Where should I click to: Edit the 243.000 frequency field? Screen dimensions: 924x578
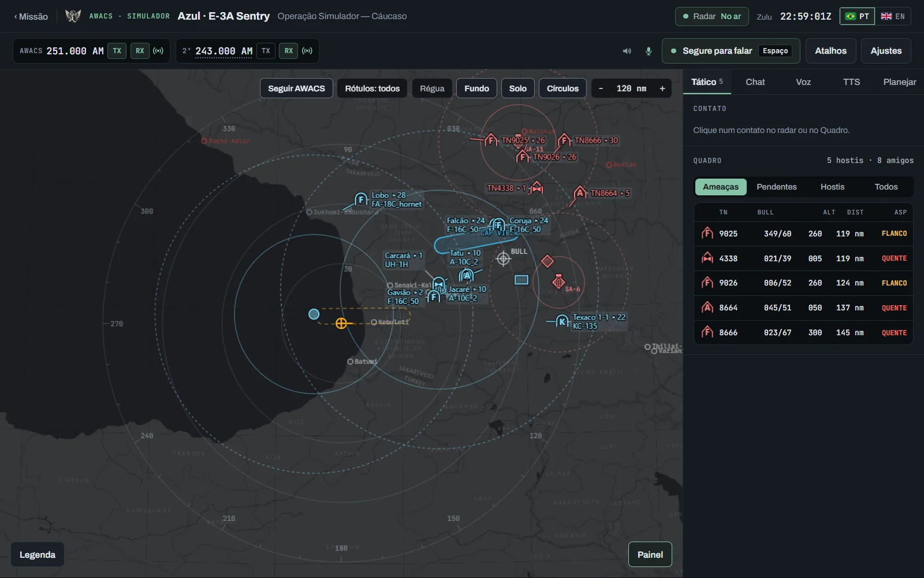223,51
